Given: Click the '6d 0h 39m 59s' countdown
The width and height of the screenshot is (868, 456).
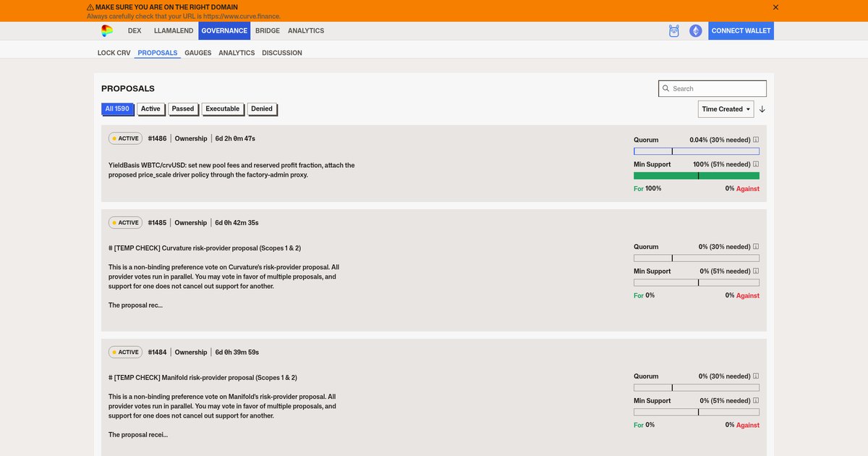Looking at the screenshot, I should (x=237, y=352).
